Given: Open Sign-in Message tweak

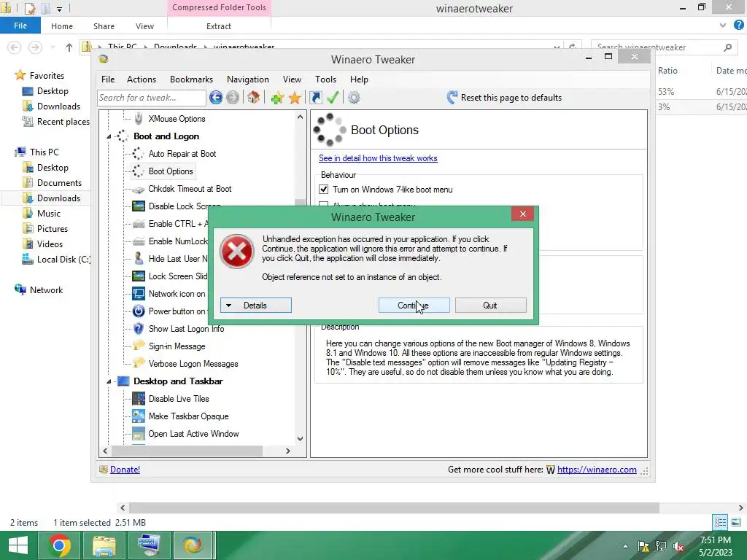Looking at the screenshot, I should pos(177,346).
